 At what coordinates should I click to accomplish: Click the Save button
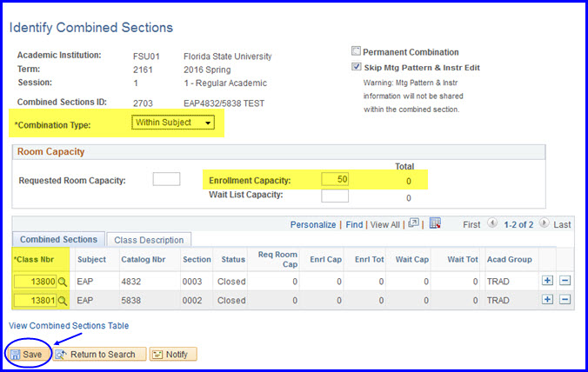click(x=27, y=354)
